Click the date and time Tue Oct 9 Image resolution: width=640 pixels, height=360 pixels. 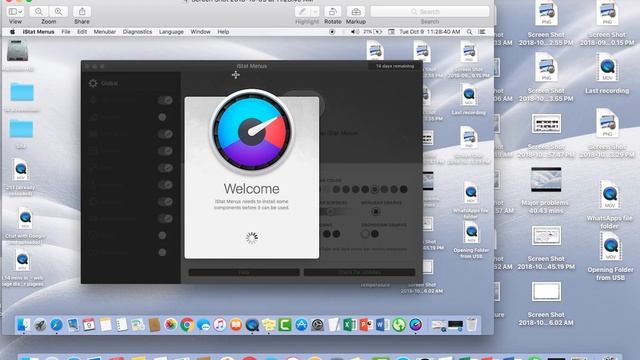(429, 32)
